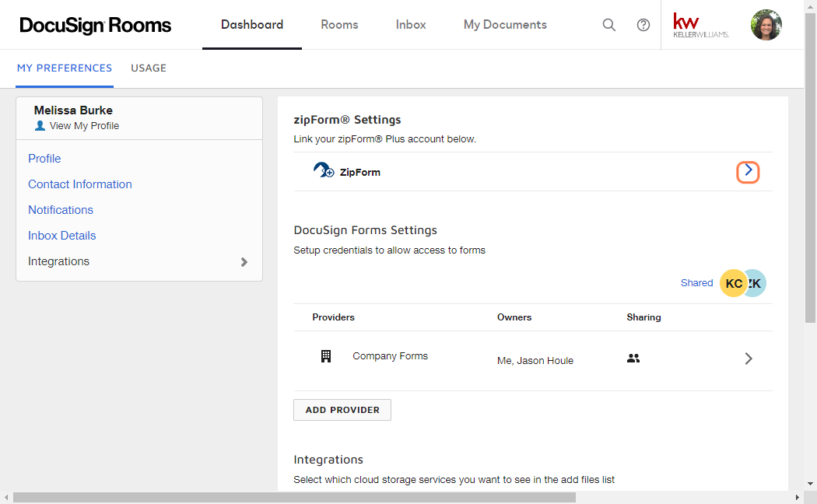Click the sharing people icon
Screen dimensions: 817x504
[x=633, y=359]
